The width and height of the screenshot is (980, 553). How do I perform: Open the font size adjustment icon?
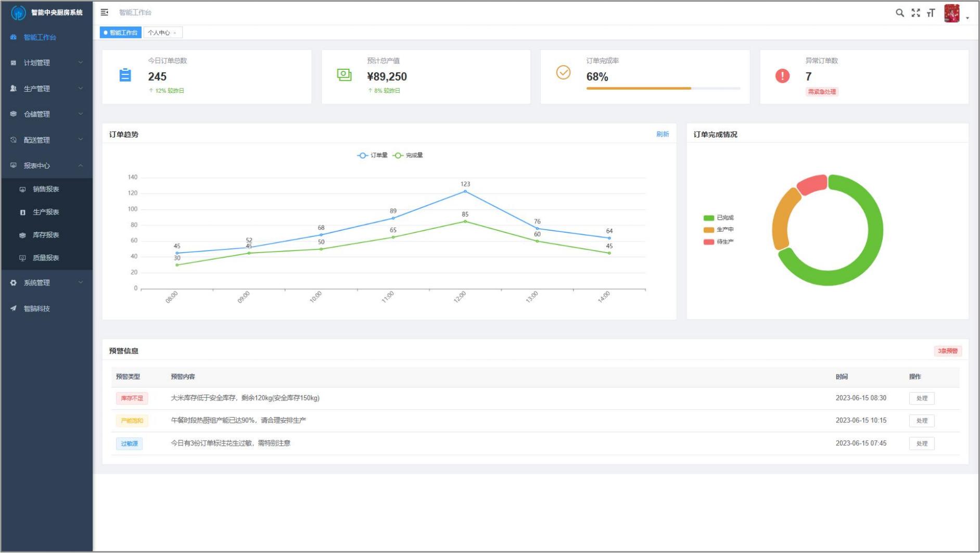point(931,13)
